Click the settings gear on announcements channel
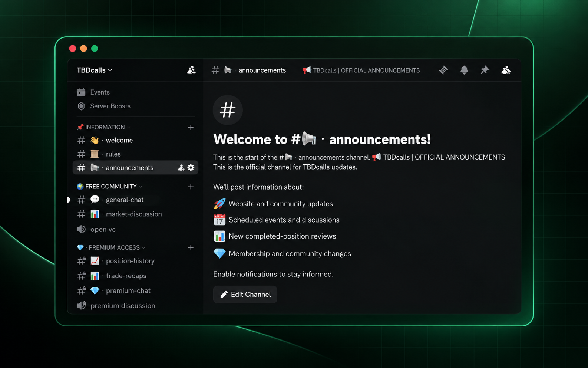Image resolution: width=588 pixels, height=368 pixels. (x=191, y=168)
